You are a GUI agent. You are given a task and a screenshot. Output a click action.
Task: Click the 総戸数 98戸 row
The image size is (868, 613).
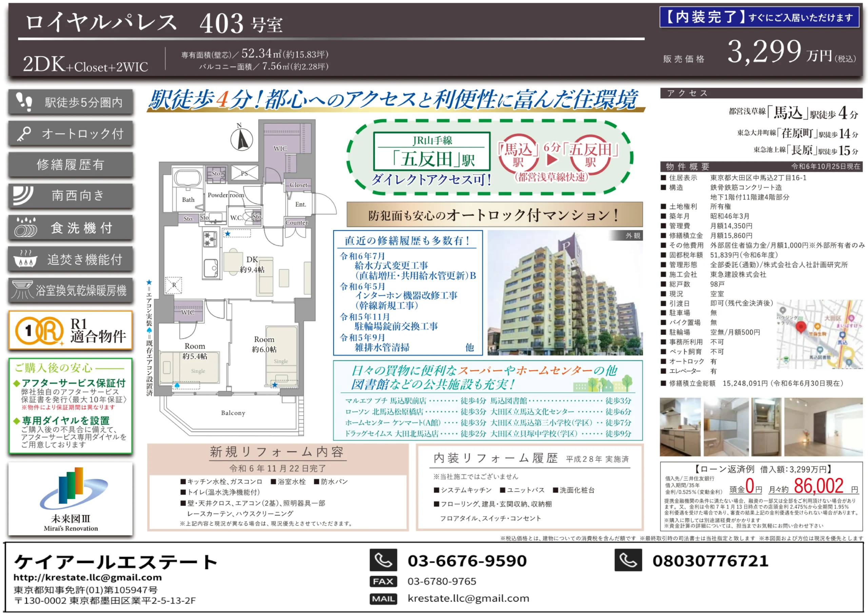[x=693, y=284]
